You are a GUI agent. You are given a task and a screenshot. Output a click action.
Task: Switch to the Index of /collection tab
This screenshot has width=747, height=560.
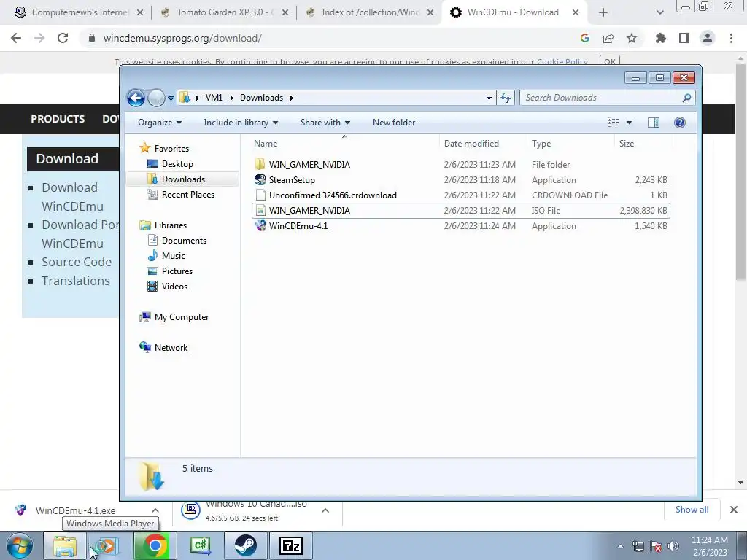pos(369,12)
